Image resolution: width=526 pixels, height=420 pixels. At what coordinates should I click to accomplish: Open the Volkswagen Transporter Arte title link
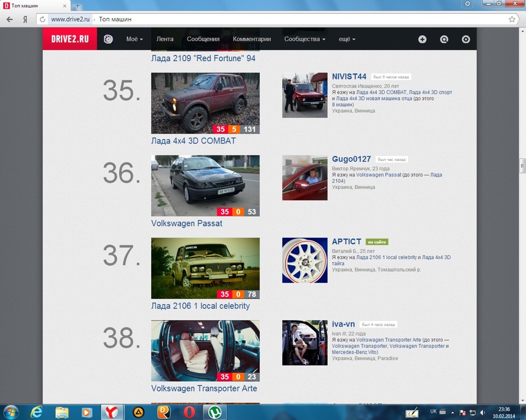coord(204,388)
